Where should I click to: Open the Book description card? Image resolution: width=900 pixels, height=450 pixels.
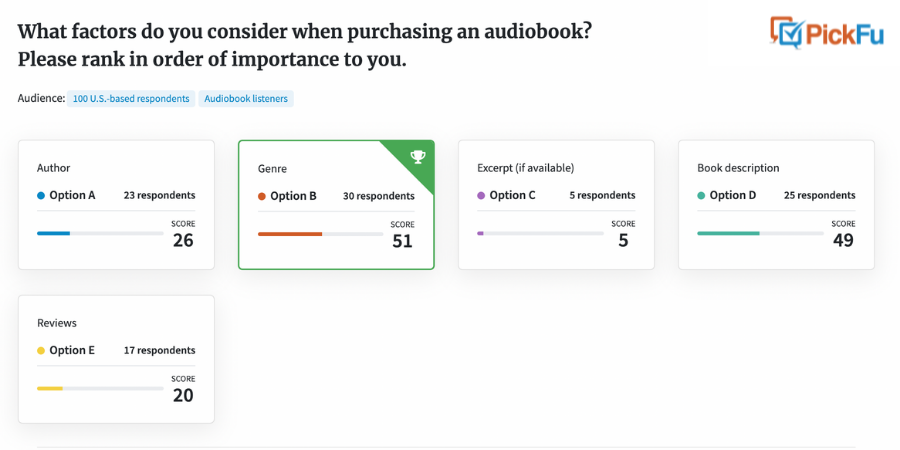point(776,205)
